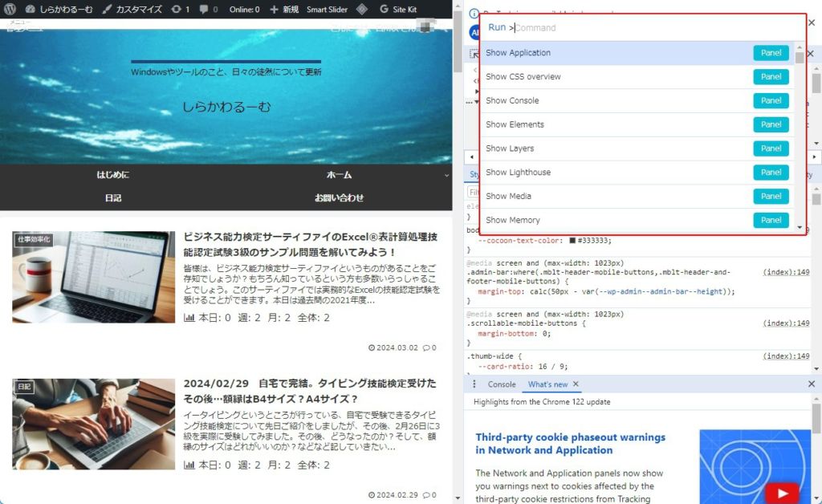Screen dimensions: 822x504
Task: Open Smart Slider in the admin bar
Action: point(328,9)
